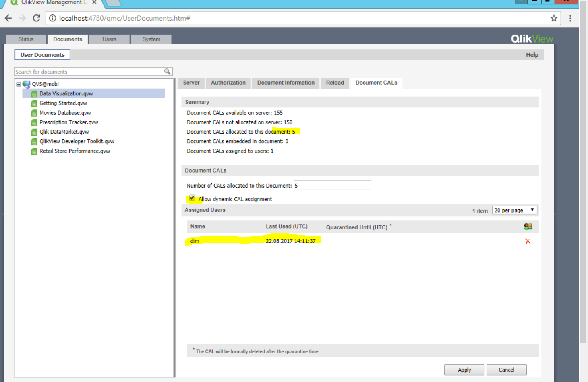Bookmark this page with the star icon
This screenshot has width=588, height=382.
(x=554, y=18)
